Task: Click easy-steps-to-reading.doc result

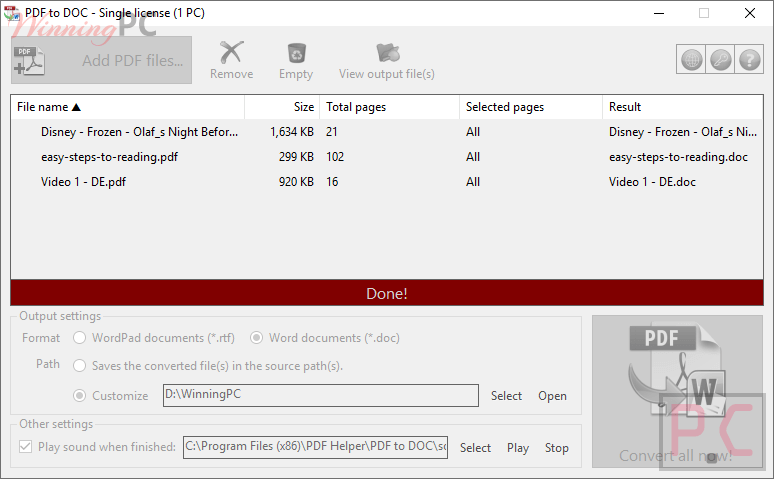Action: tap(678, 157)
